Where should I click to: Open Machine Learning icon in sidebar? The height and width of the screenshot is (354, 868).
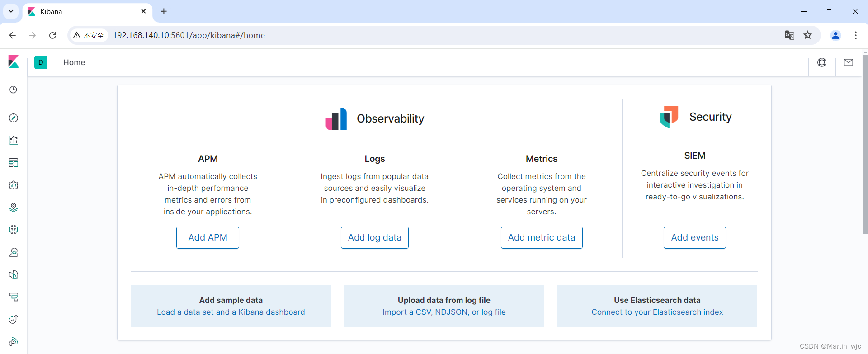click(x=14, y=230)
